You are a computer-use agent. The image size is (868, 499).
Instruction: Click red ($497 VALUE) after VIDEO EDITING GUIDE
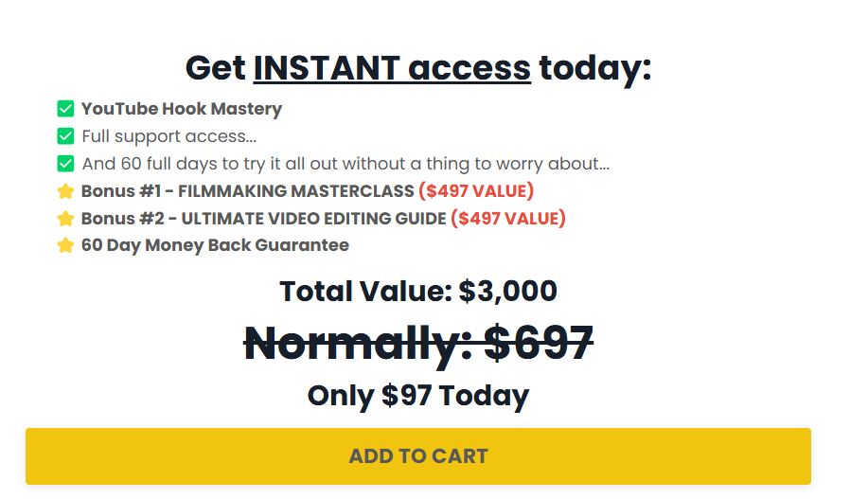tap(508, 218)
